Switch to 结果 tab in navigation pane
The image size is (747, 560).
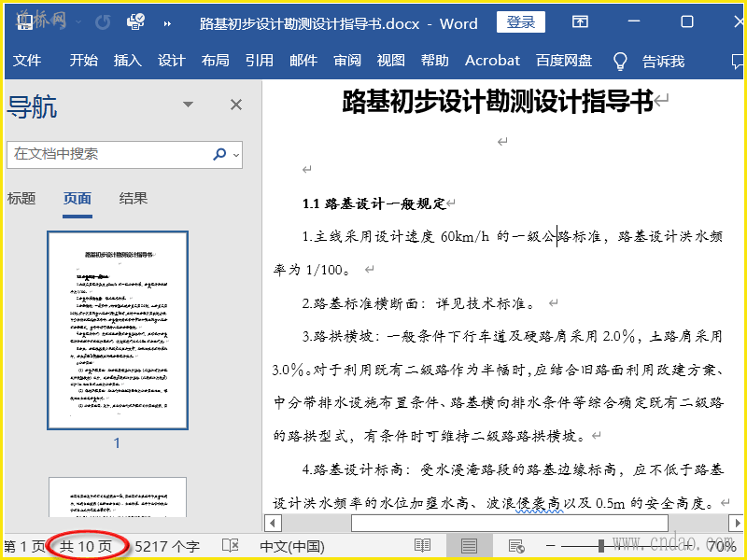[134, 198]
